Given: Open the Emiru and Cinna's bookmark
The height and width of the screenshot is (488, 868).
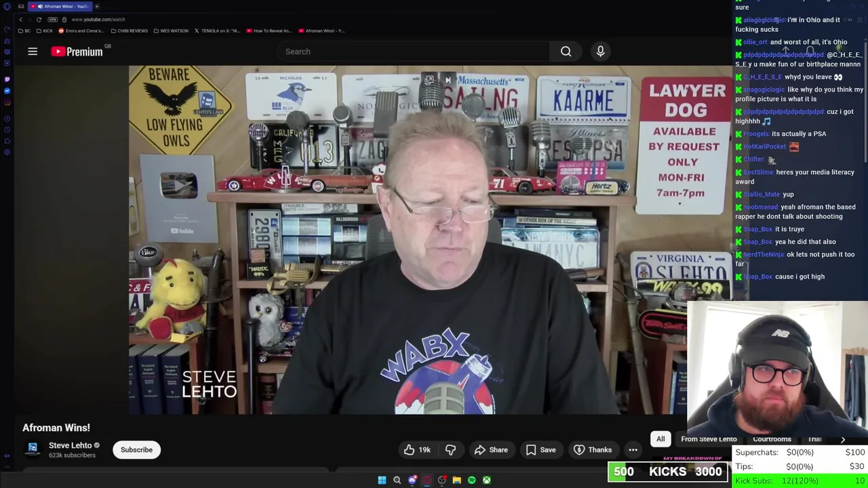Looking at the screenshot, I should coord(81,30).
